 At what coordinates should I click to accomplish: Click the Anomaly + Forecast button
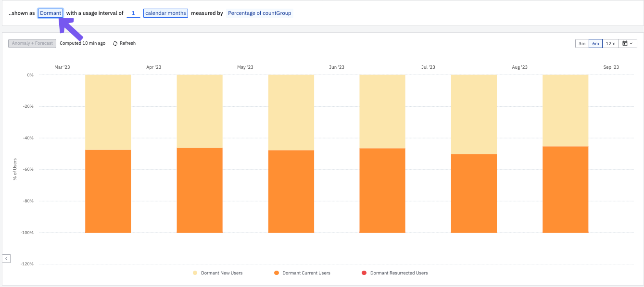(32, 43)
